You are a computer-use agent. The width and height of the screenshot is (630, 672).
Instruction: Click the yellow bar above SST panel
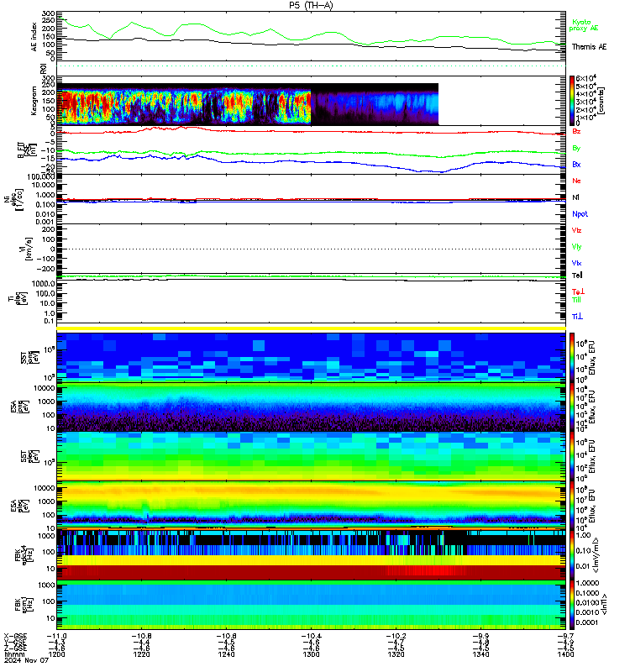tap(311, 328)
